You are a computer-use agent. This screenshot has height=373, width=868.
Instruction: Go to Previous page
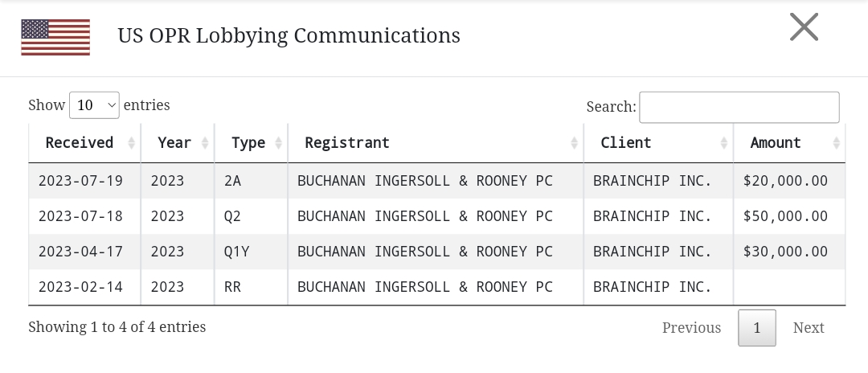pyautogui.click(x=691, y=328)
